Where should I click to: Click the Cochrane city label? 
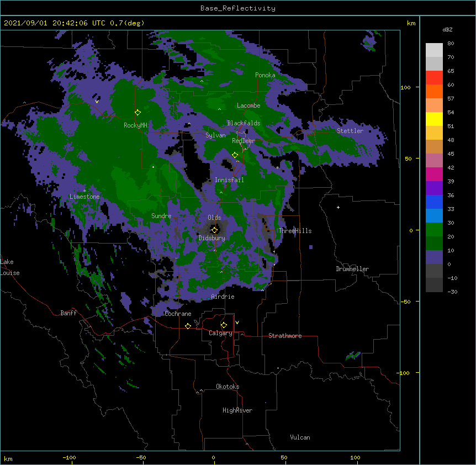[178, 314]
